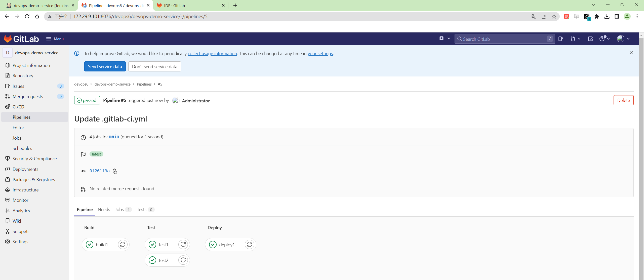Click Send service data button

105,66
